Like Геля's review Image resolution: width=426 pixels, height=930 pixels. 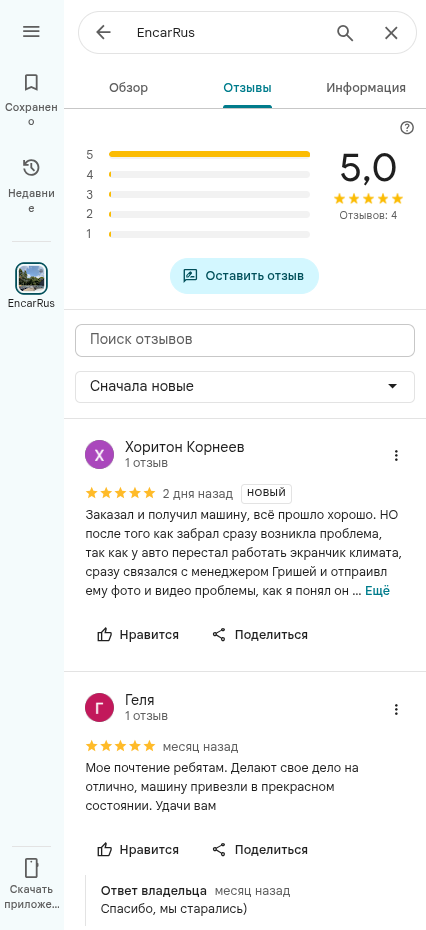click(x=138, y=850)
